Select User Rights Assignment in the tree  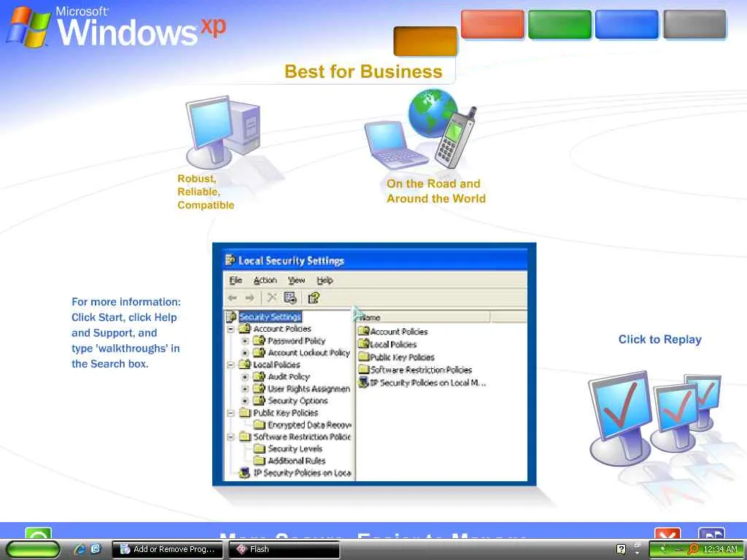click(309, 389)
